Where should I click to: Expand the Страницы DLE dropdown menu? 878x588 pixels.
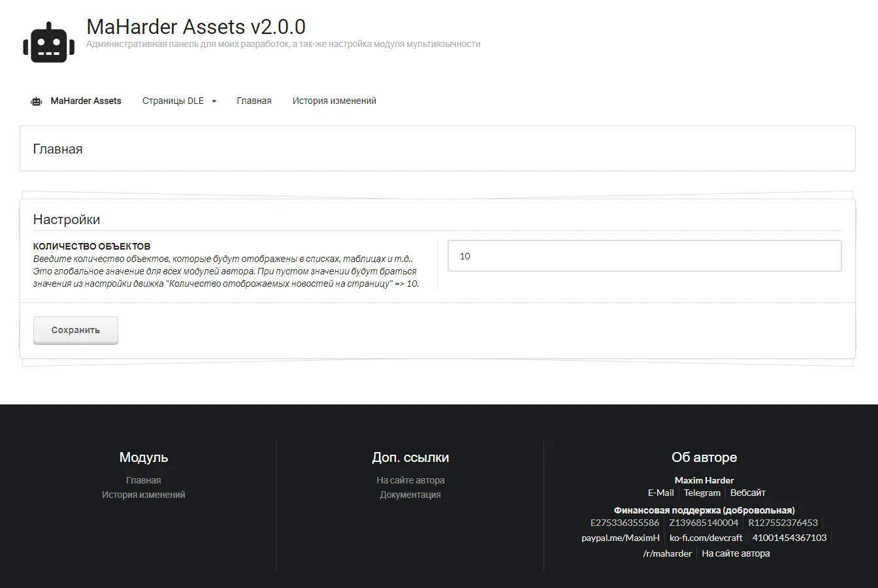[x=173, y=101]
